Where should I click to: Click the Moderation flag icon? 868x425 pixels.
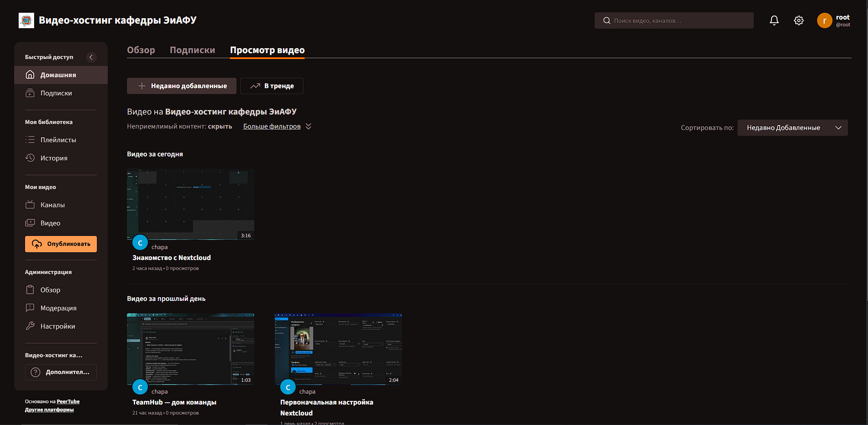coord(30,308)
